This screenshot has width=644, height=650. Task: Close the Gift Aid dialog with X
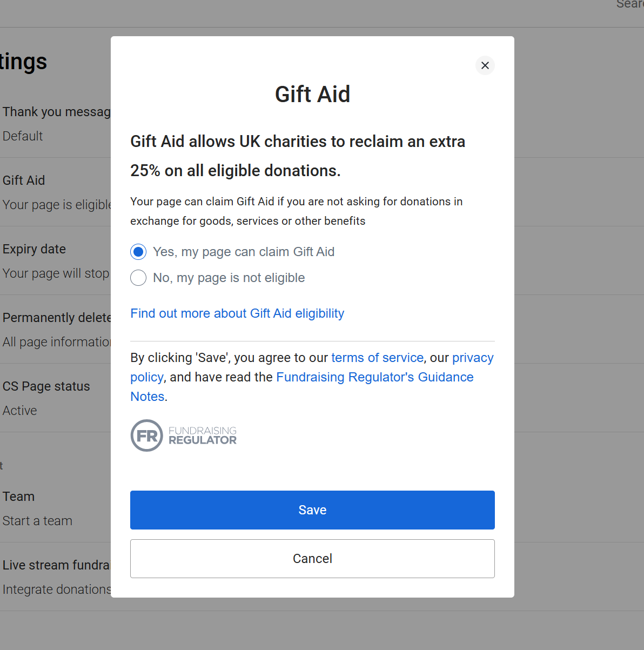pyautogui.click(x=485, y=65)
